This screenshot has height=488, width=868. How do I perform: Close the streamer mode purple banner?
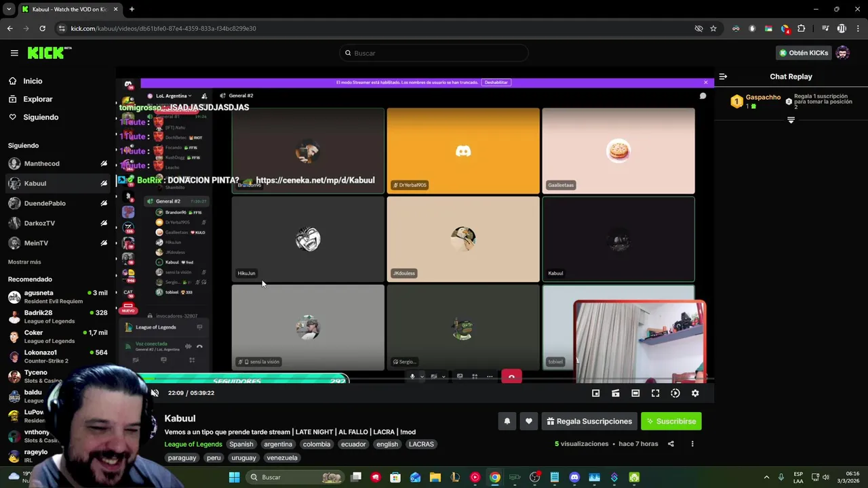pyautogui.click(x=705, y=82)
